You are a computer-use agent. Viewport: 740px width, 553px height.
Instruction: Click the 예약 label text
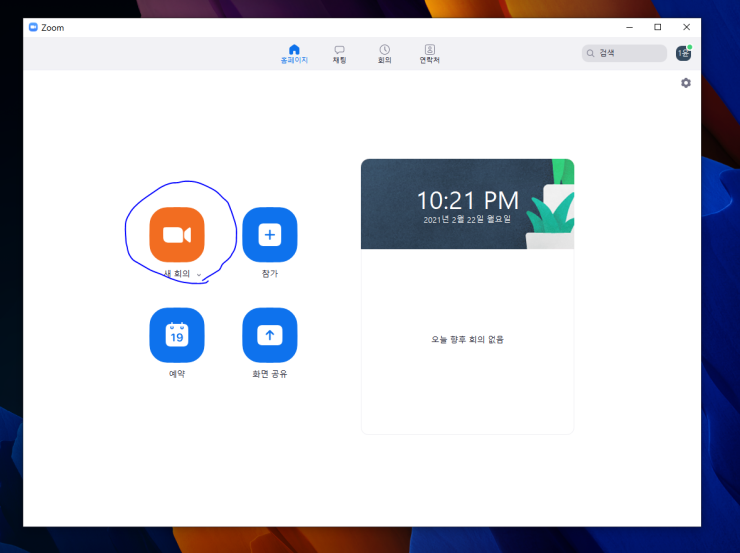(x=177, y=374)
